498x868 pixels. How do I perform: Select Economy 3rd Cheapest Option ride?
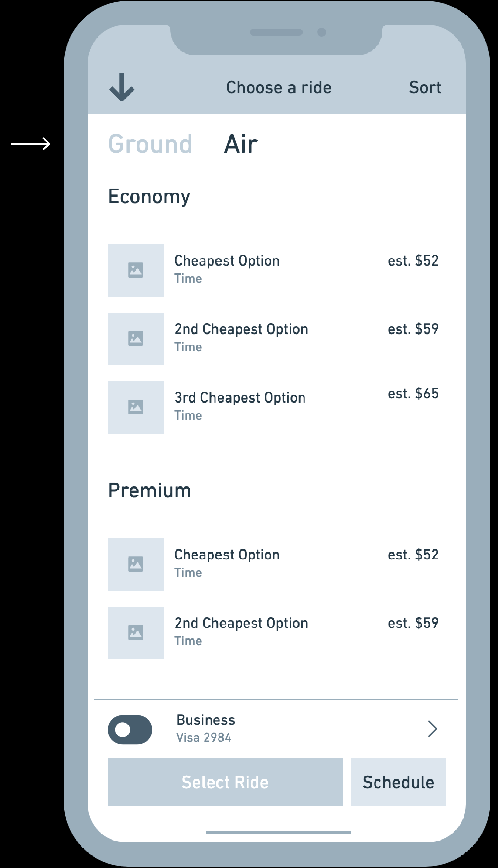[240, 398]
